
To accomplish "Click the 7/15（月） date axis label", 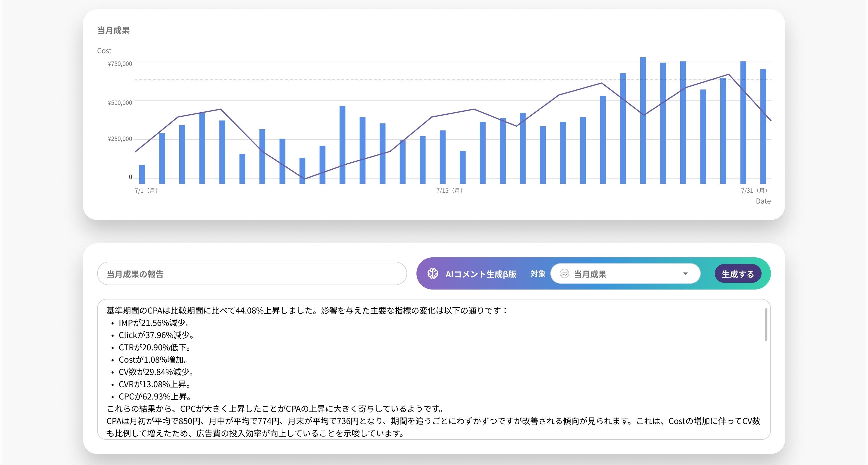I will (449, 191).
